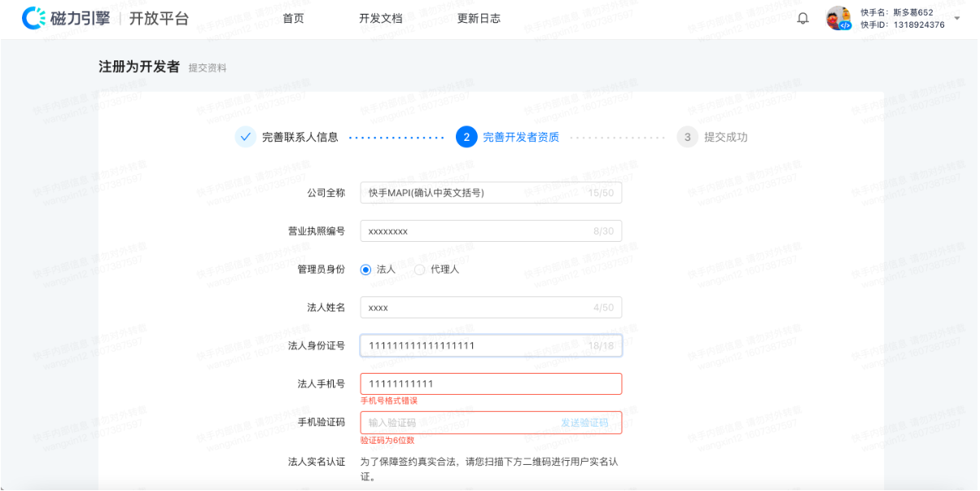This screenshot has width=980, height=491.
Task: Click the 发送验证码 link
Action: click(585, 422)
